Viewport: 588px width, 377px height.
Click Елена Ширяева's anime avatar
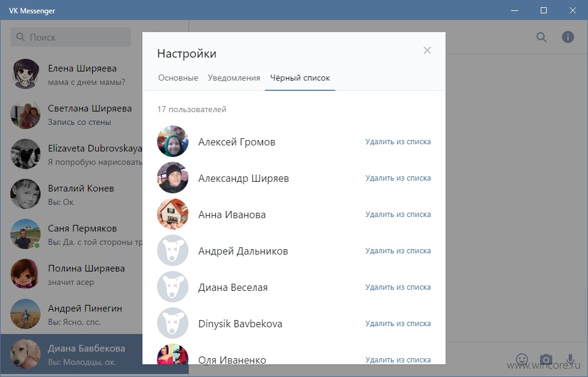(x=25, y=74)
